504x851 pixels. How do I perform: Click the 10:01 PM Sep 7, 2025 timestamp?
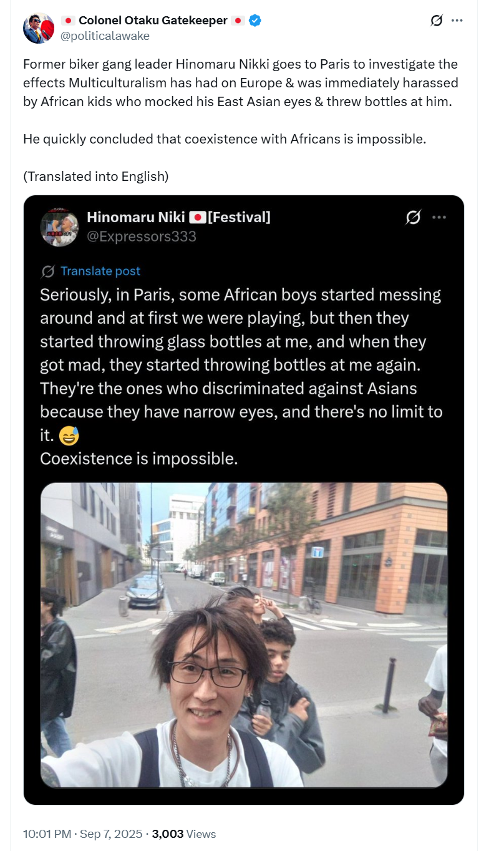click(84, 834)
